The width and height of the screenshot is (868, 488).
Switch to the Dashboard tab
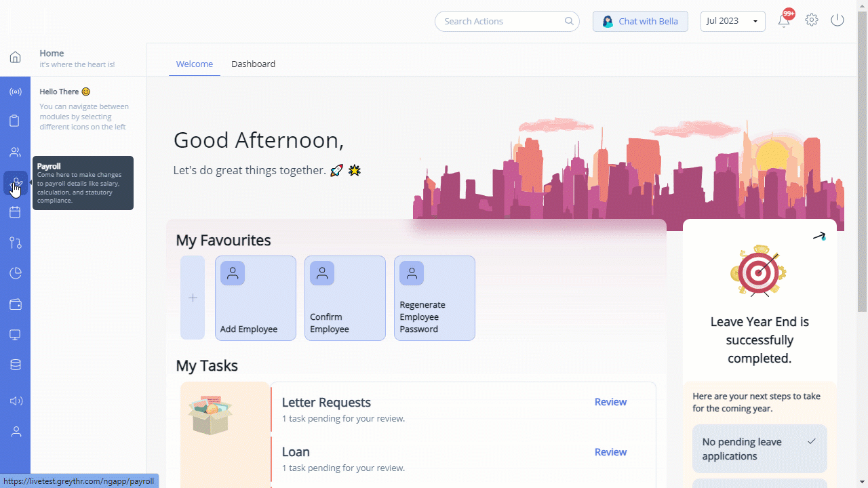pyautogui.click(x=253, y=64)
